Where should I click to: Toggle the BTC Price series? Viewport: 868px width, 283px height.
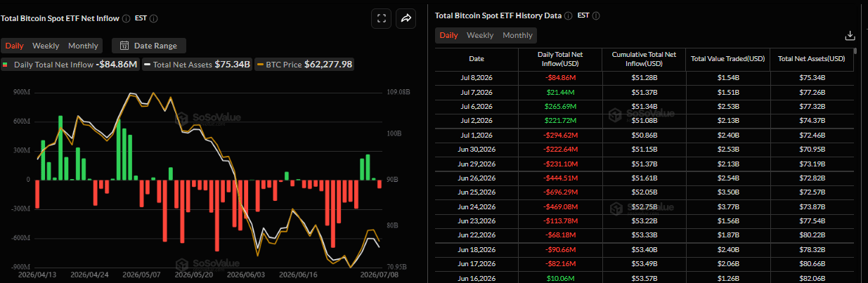304,64
